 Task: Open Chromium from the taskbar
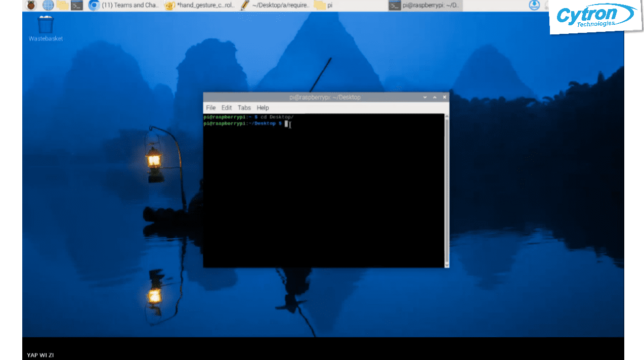coord(94,5)
